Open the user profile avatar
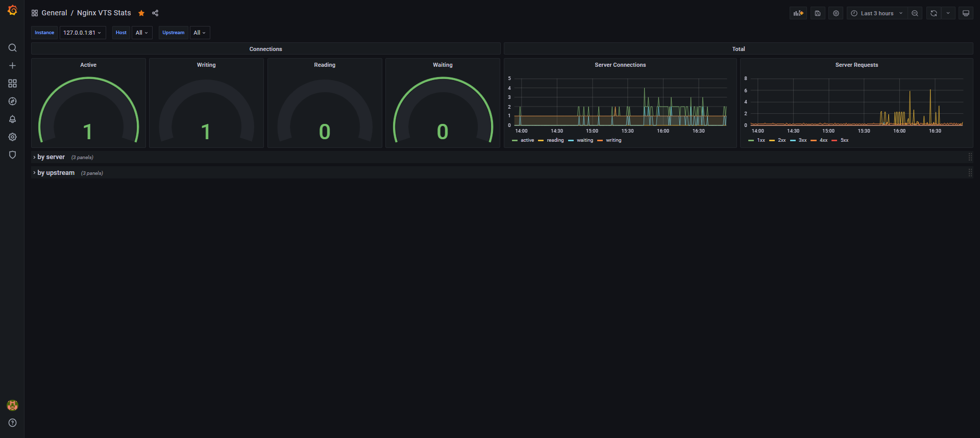The height and width of the screenshot is (438, 980). point(12,405)
